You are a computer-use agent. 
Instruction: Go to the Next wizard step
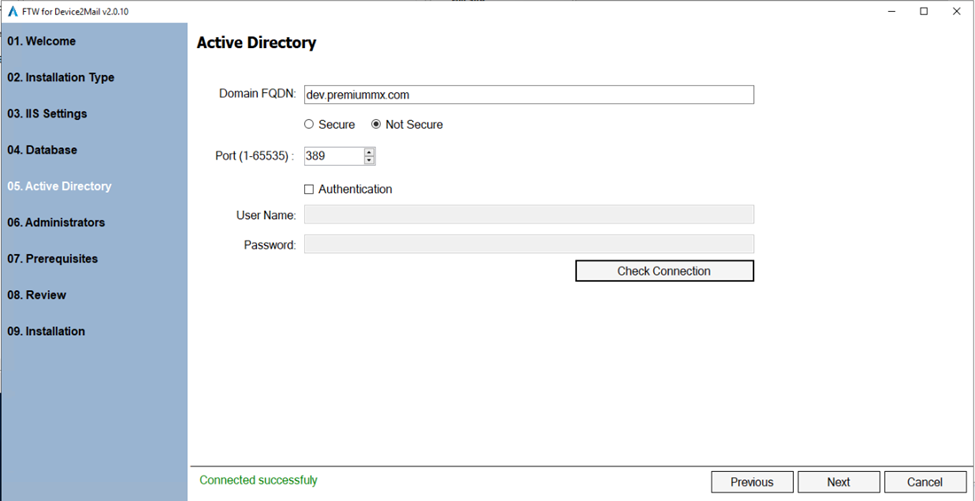[x=838, y=482]
